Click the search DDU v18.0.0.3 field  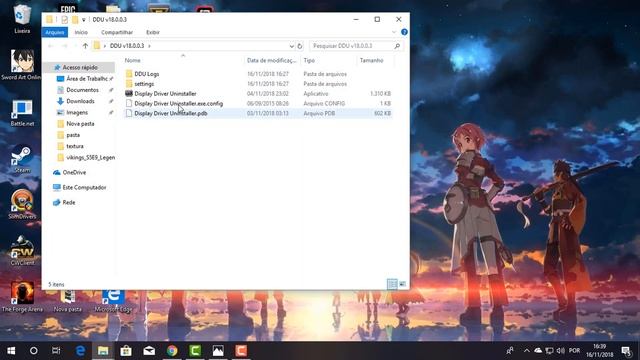click(x=356, y=46)
